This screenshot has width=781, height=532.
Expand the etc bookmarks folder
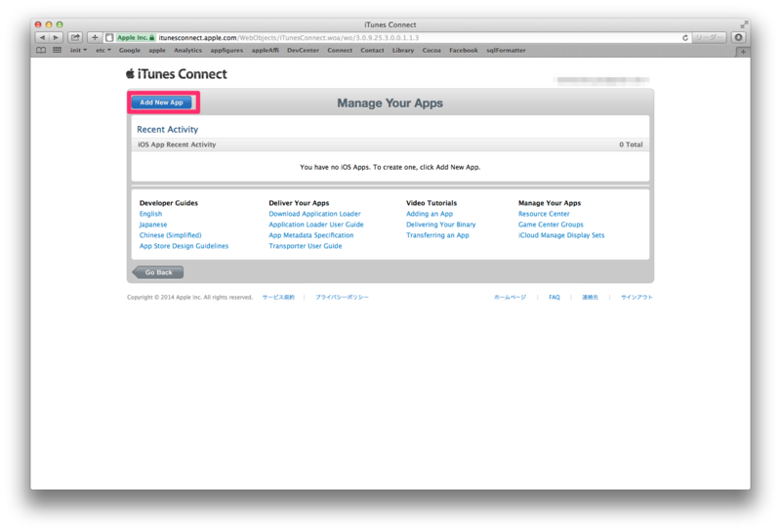pos(103,51)
